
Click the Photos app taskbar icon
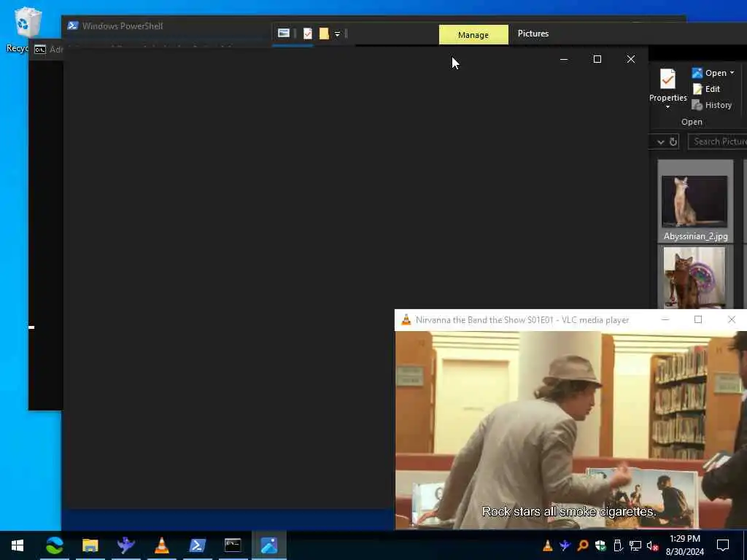(268, 545)
